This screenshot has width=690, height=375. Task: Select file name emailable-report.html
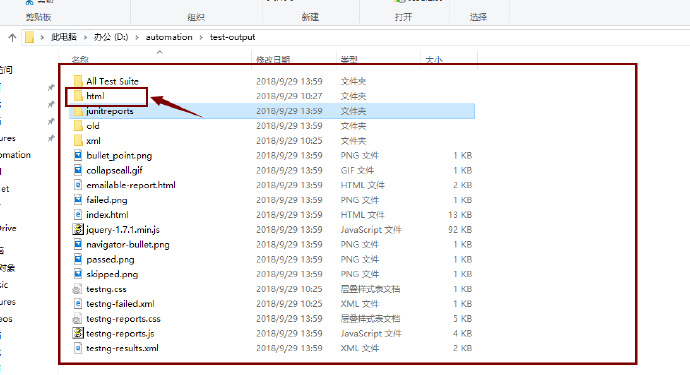coord(131,185)
